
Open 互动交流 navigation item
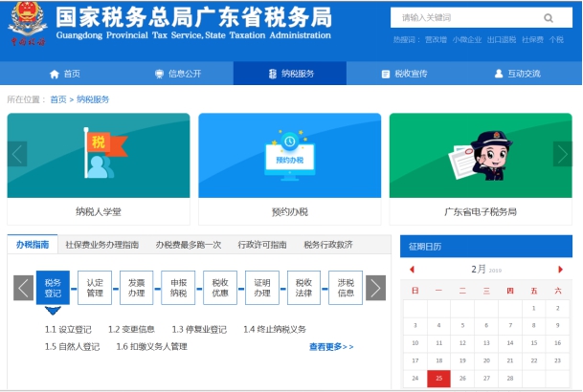point(517,74)
